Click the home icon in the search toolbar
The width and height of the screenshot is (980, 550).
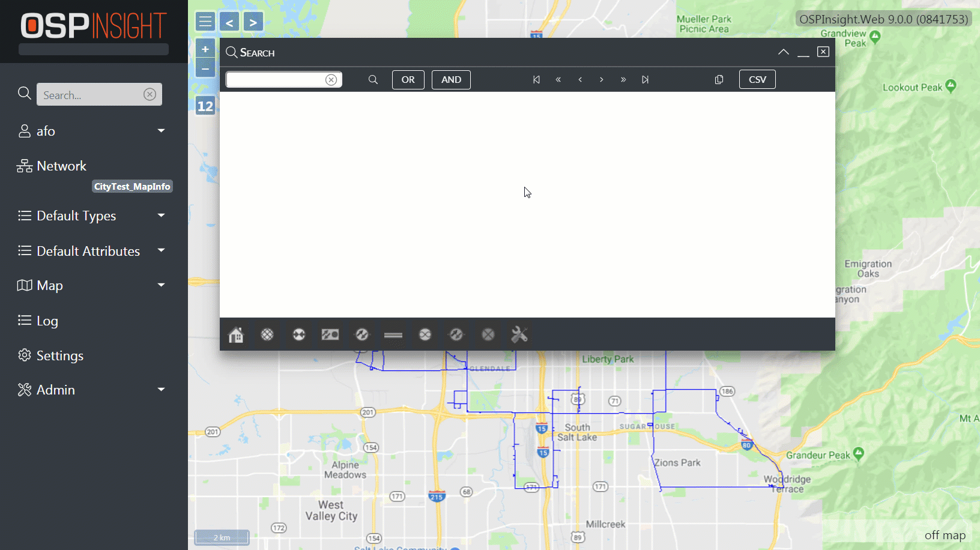[x=236, y=334]
